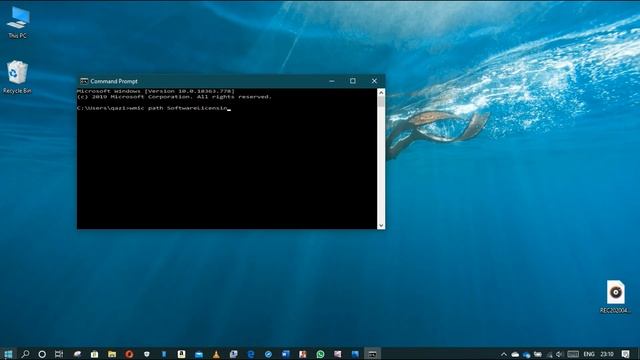Open Microsoft Word from the taskbar
This screenshot has width=640, height=360.
click(285, 354)
